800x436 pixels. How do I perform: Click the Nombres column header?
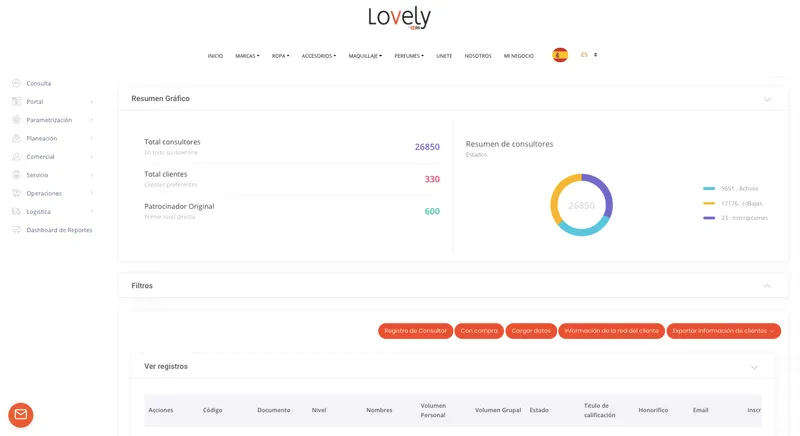click(x=379, y=410)
